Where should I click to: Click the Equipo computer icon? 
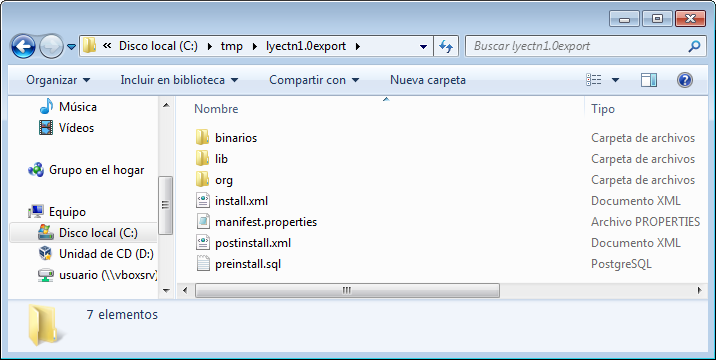(x=36, y=212)
